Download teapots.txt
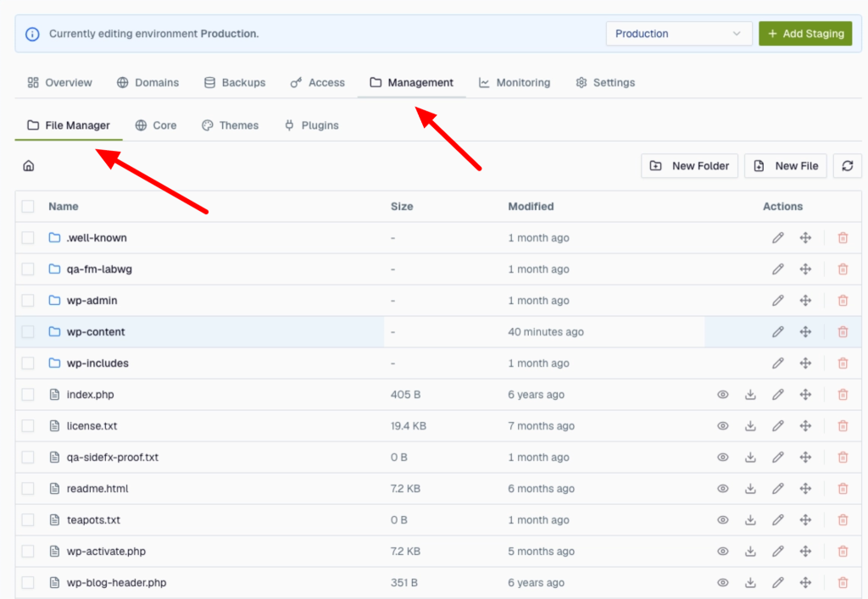This screenshot has width=868, height=599. 750,520
